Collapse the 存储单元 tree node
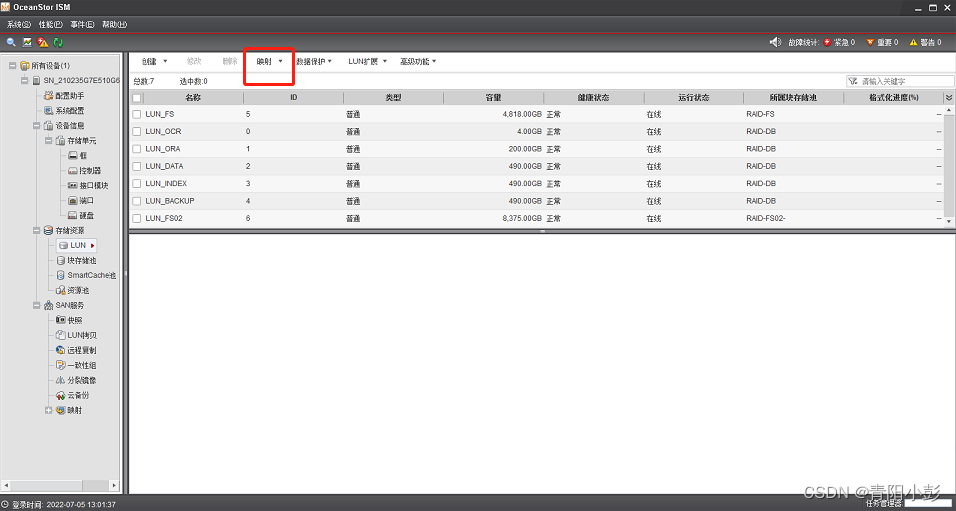The image size is (956, 511). [48, 140]
